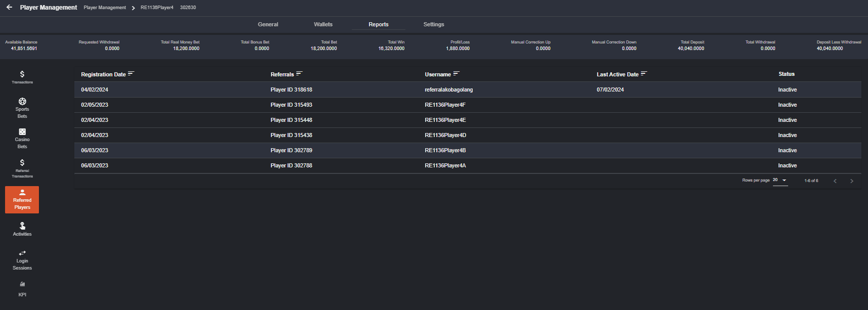Select username referralakobagolang
Viewport: 868px width, 310px height.
pos(449,90)
